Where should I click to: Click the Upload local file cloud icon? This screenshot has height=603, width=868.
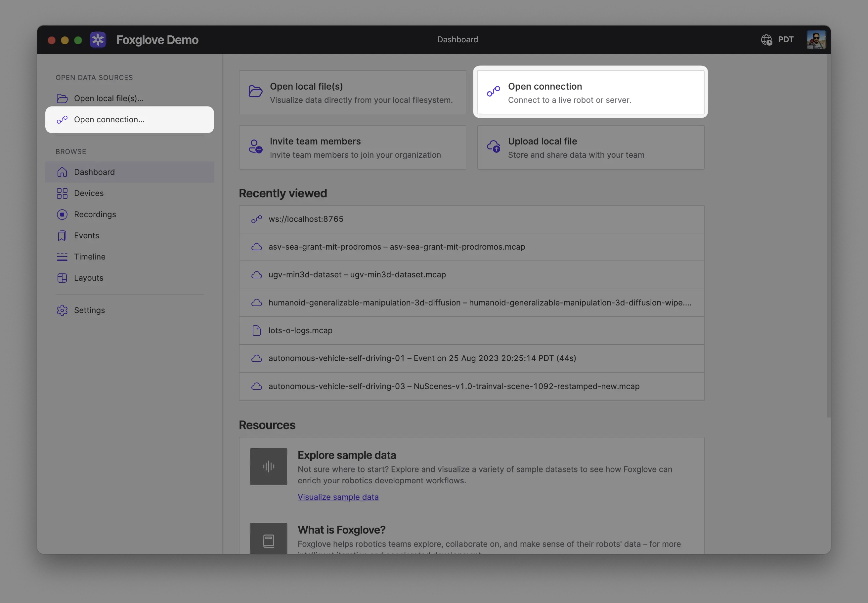493,146
